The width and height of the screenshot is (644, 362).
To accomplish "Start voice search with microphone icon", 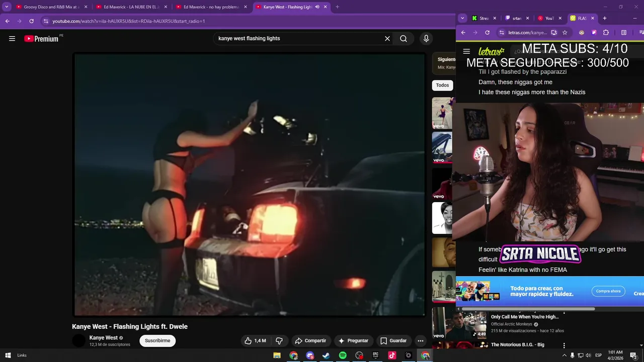I will tap(426, 39).
